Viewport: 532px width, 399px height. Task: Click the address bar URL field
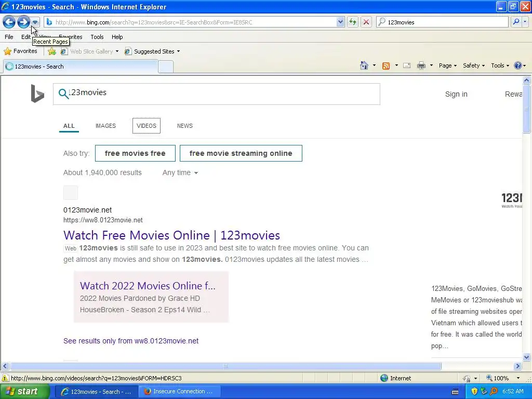(195, 22)
